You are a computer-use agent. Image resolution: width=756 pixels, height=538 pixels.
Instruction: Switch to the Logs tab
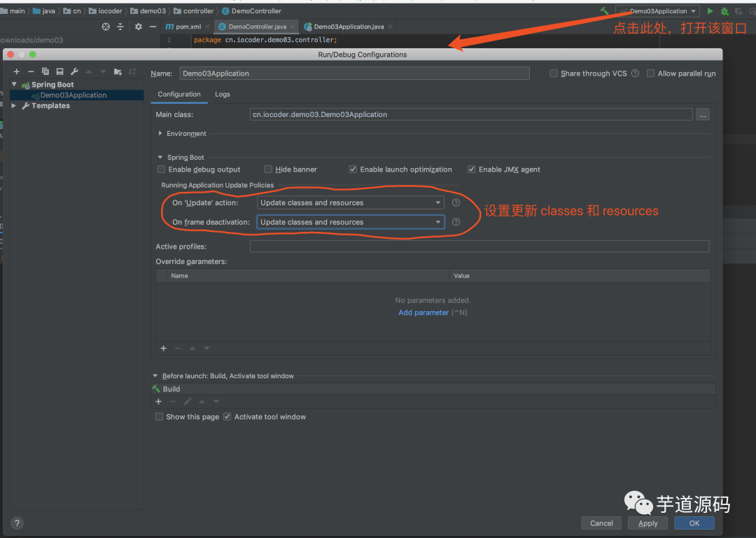222,94
